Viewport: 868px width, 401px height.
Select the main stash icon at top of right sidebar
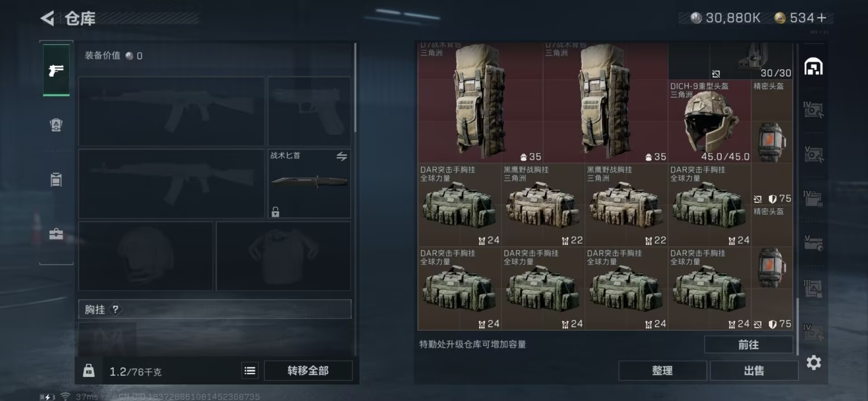point(813,67)
